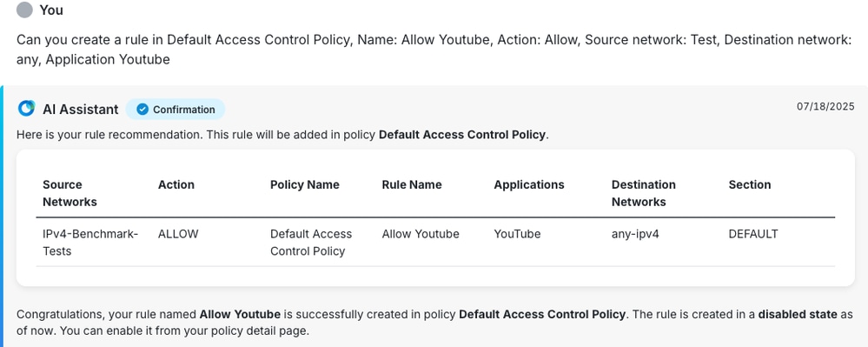Viewport: 868px width, 347px height.
Task: Click the You sender label
Action: tap(51, 10)
